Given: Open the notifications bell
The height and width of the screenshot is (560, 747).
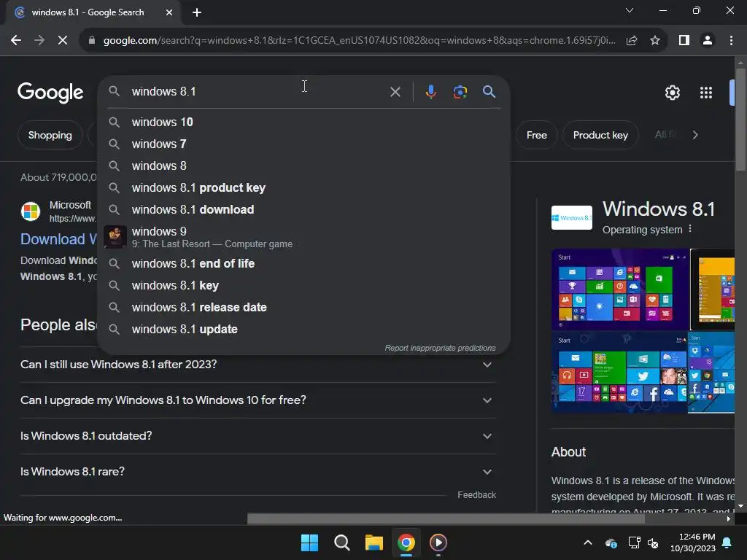Looking at the screenshot, I should point(727,542).
